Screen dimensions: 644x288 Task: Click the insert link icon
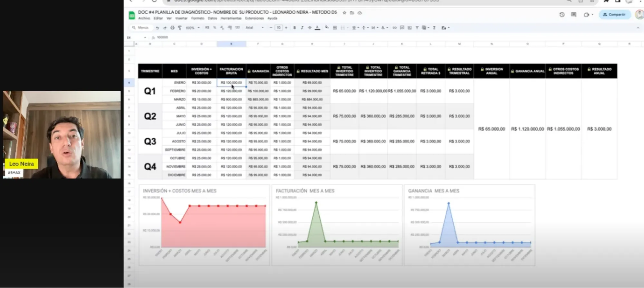click(x=394, y=28)
